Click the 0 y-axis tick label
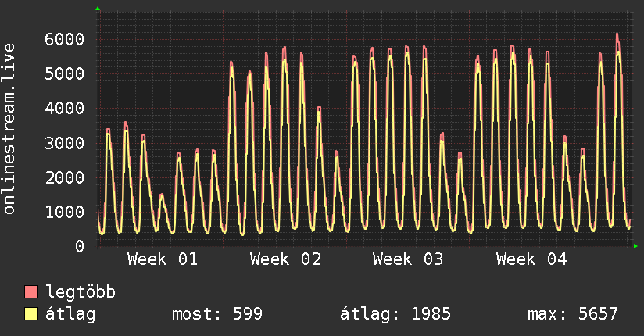644x336 pixels. (80, 246)
